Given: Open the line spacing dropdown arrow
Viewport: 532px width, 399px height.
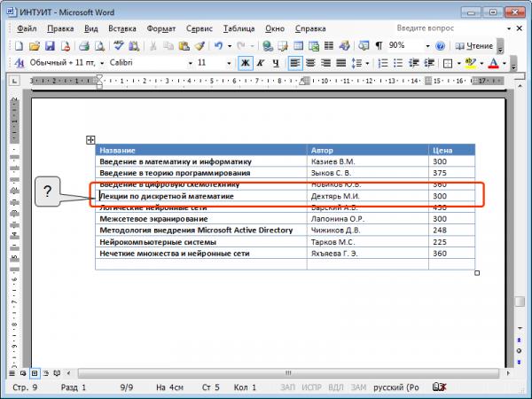Looking at the screenshot, I should 367,64.
